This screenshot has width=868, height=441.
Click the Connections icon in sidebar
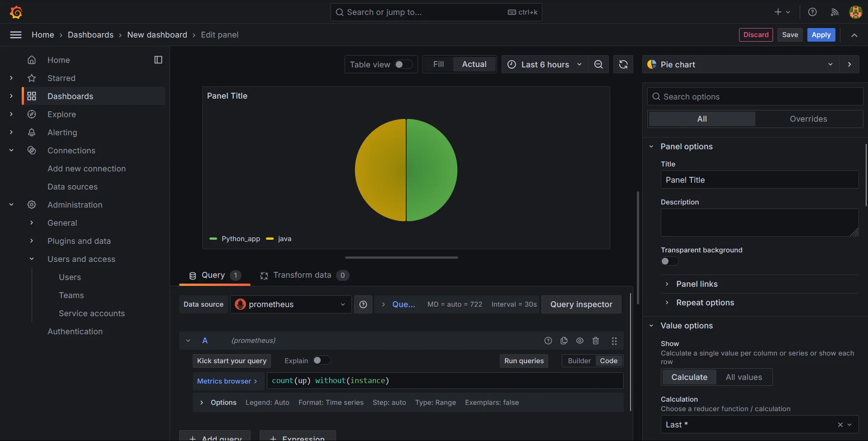click(32, 151)
